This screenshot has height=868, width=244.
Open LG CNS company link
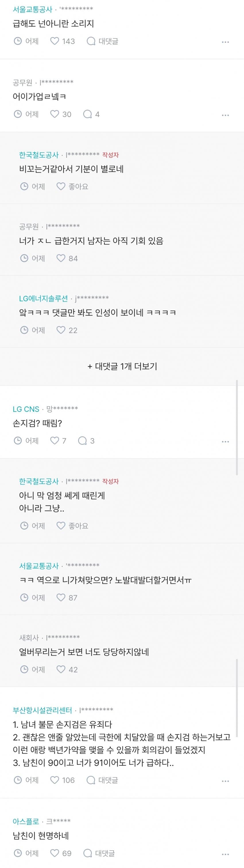26,409
